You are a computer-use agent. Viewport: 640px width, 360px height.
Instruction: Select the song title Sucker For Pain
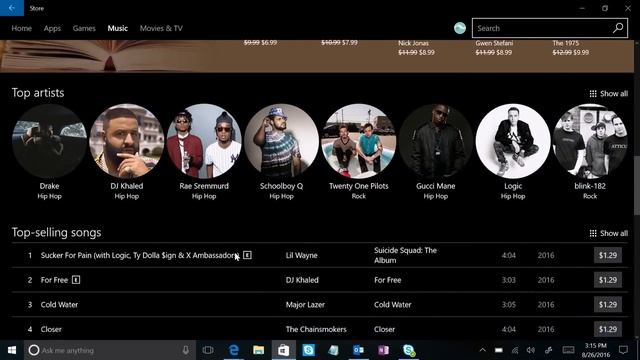tap(140, 256)
